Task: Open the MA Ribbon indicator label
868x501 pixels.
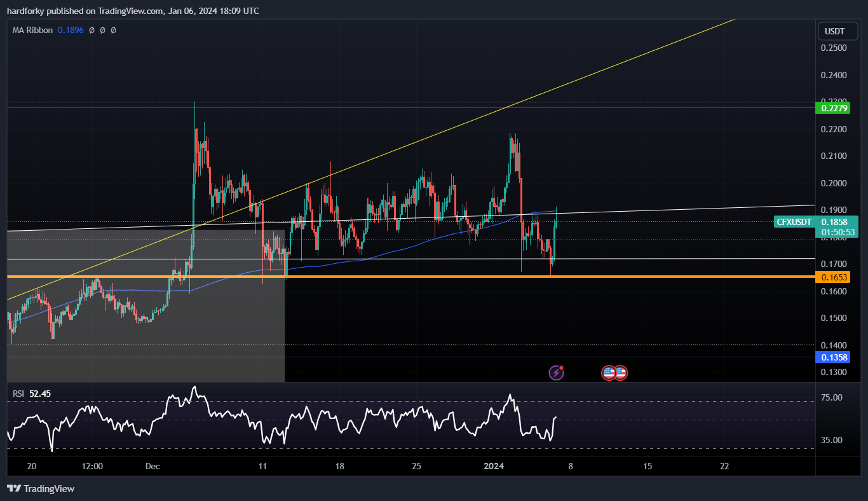Action: pos(33,30)
